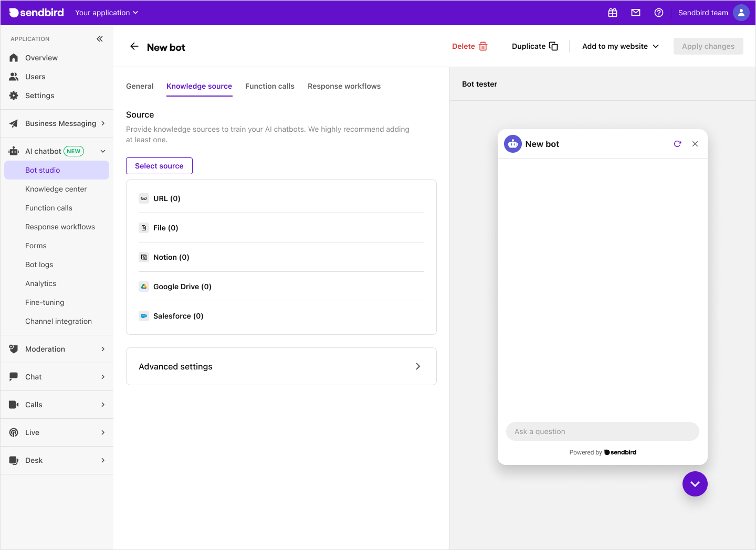Open Forms in sidebar
The image size is (756, 550).
pyautogui.click(x=36, y=246)
